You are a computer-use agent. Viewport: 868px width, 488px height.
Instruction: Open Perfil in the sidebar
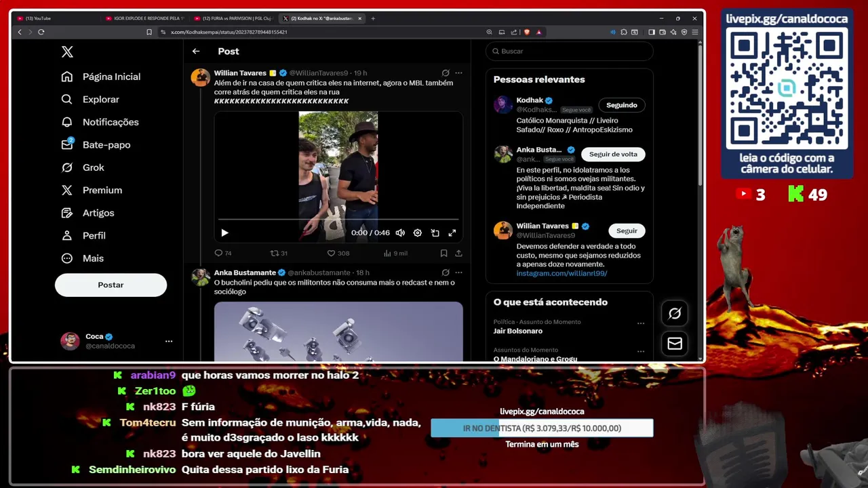83,235
